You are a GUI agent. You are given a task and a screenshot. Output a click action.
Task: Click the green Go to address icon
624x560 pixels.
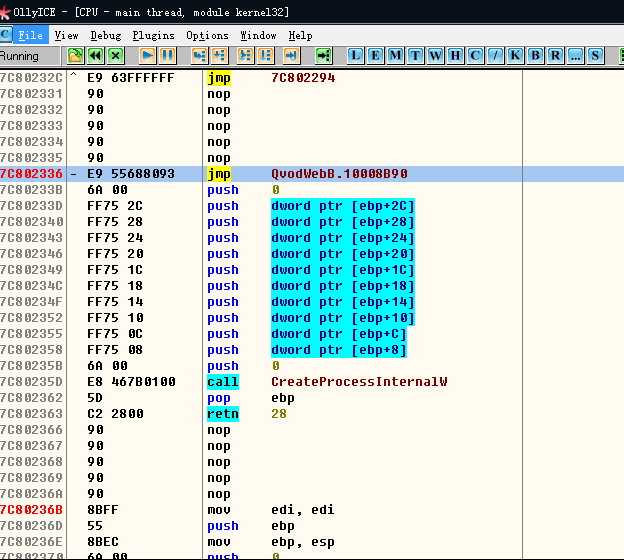[x=323, y=55]
